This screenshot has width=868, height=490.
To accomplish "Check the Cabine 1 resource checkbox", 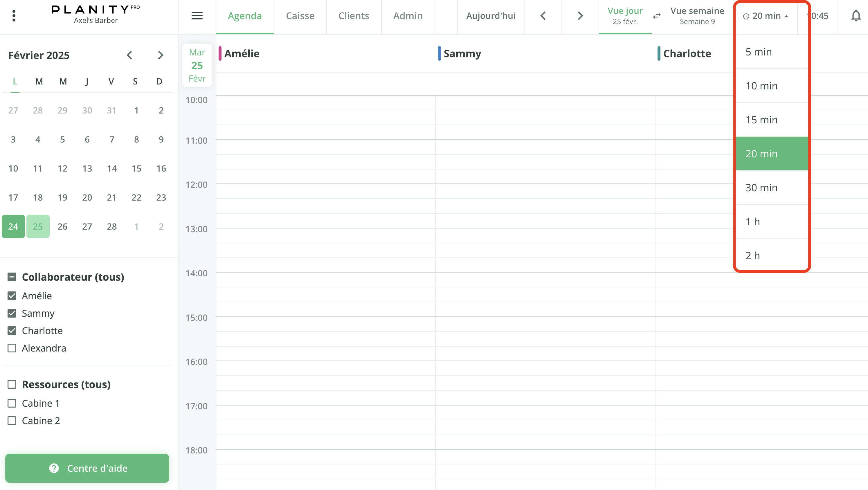I will point(12,403).
